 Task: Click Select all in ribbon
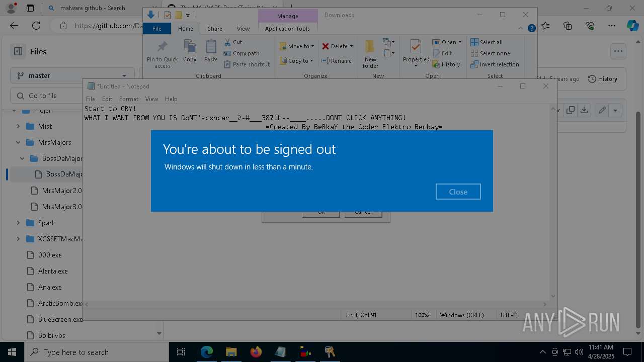(x=487, y=42)
